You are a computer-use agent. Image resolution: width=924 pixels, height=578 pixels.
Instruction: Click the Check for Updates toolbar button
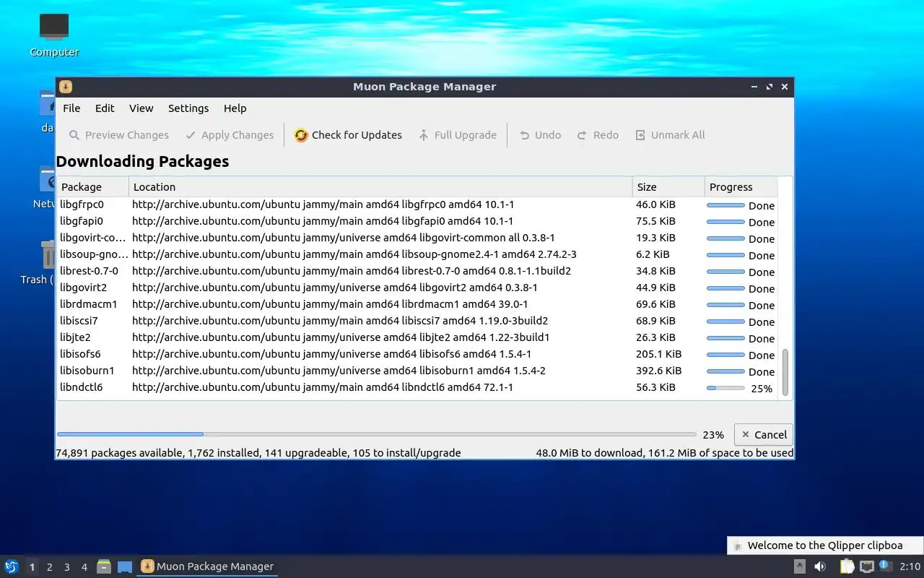pos(348,135)
